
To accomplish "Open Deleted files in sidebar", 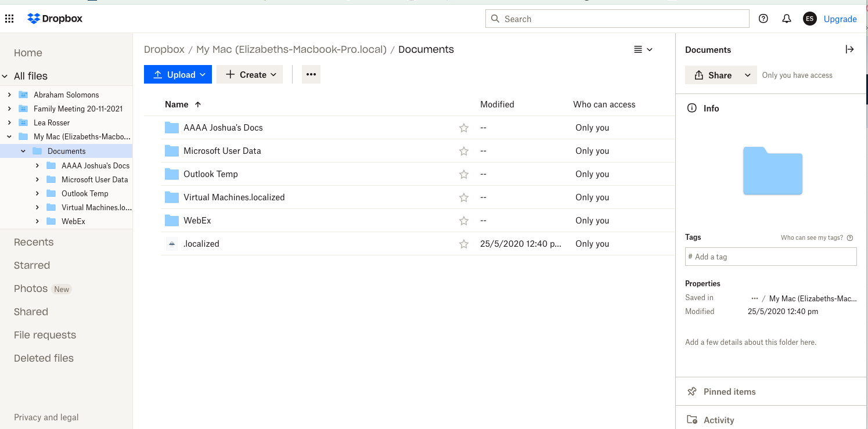I will coord(44,358).
